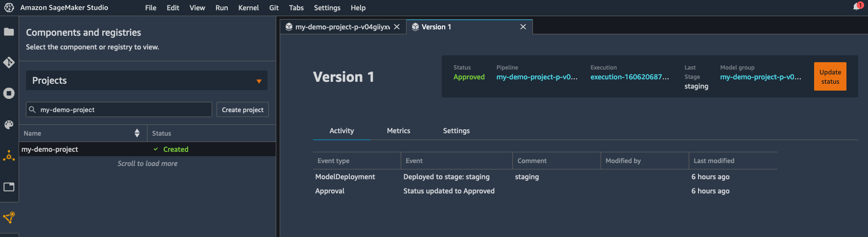Viewport: 868px width, 237px height.
Task: Click the ModelDeployment row's '6 hours ago' cell
Action: (x=710, y=177)
